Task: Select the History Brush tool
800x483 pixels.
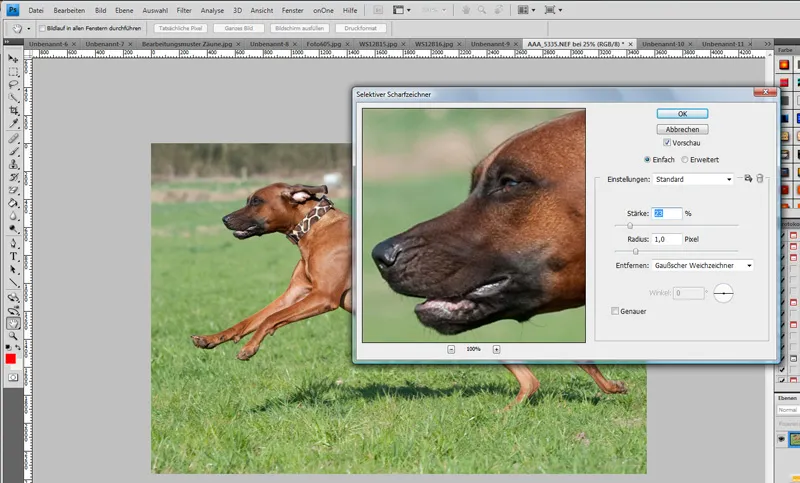Action: (x=13, y=177)
